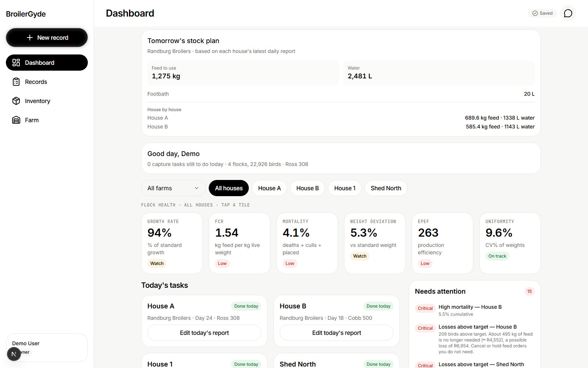Open the EPEF 263 tile

(x=442, y=243)
